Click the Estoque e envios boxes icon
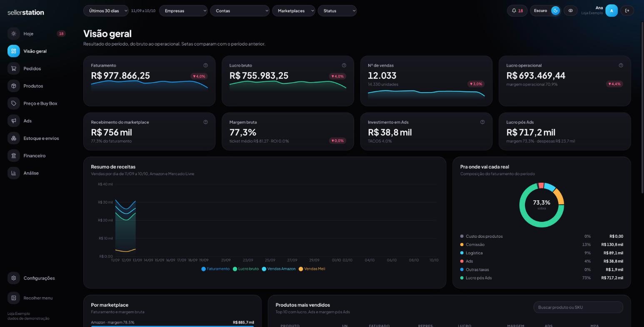 (x=14, y=138)
